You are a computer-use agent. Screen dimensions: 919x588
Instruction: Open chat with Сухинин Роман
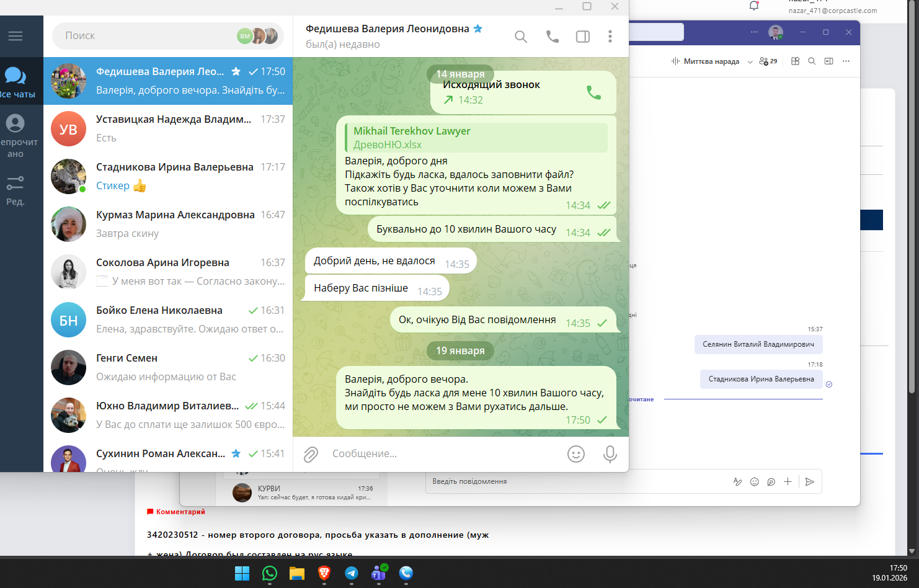[168, 457]
